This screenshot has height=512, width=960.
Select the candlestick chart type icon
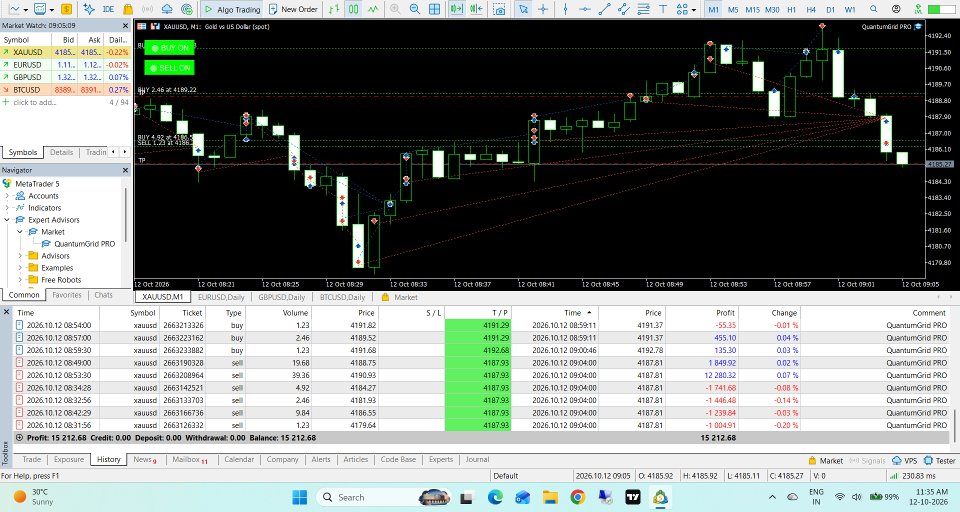point(353,9)
